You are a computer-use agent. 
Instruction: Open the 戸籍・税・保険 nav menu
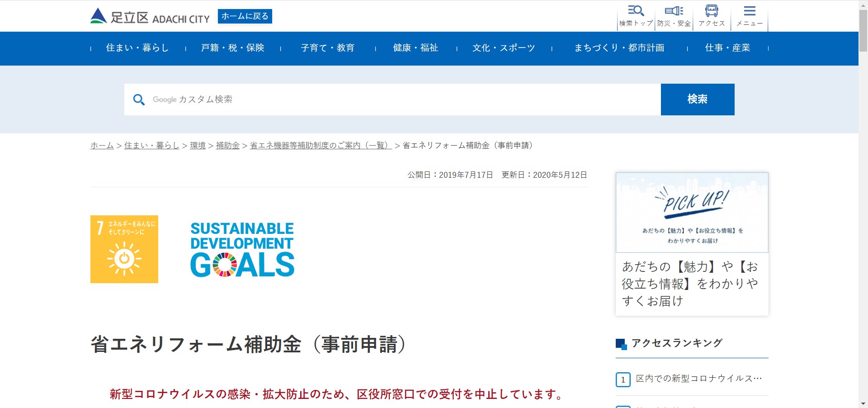click(x=232, y=48)
